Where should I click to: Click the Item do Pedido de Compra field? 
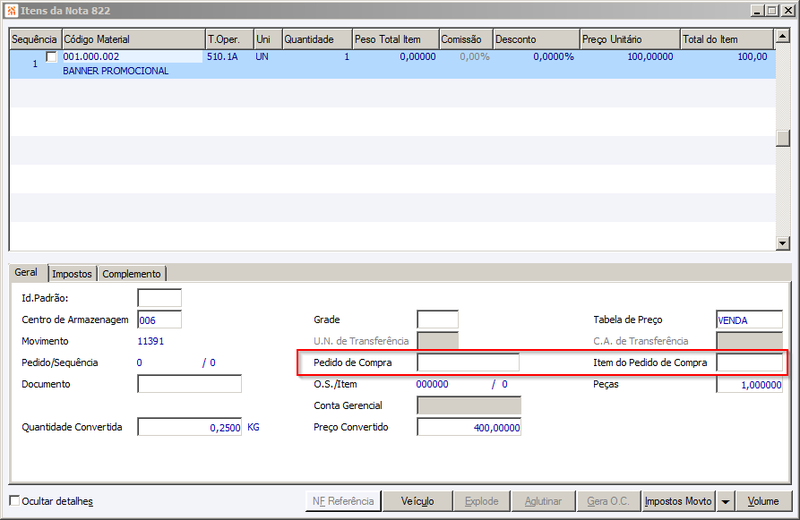[x=749, y=362]
